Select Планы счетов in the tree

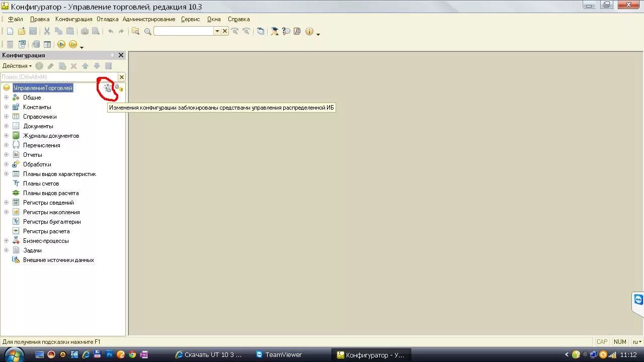coord(41,184)
